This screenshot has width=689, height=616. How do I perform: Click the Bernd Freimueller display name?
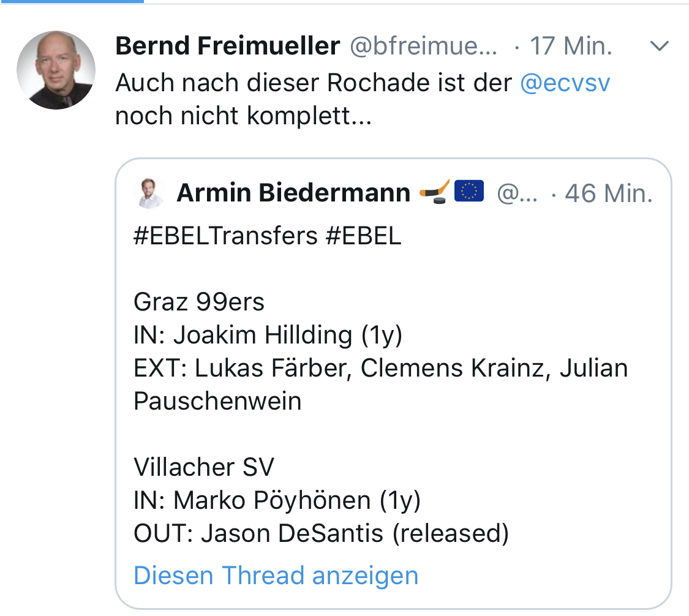pos(227,47)
